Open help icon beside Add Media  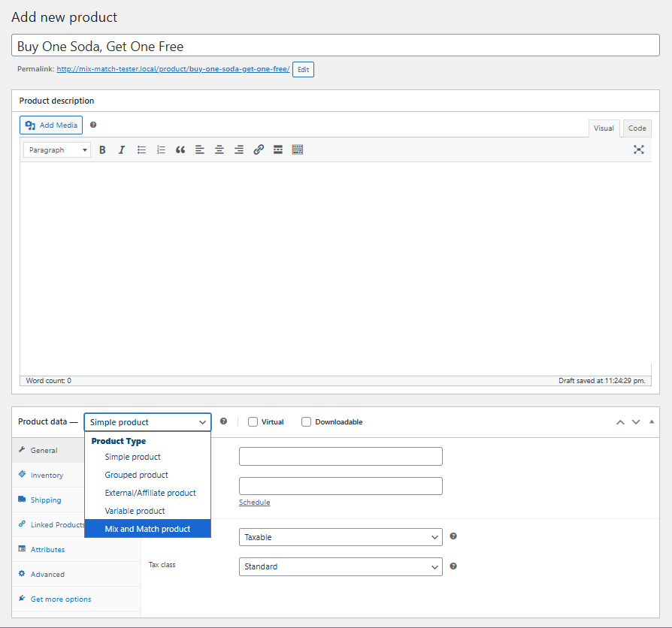tap(93, 125)
